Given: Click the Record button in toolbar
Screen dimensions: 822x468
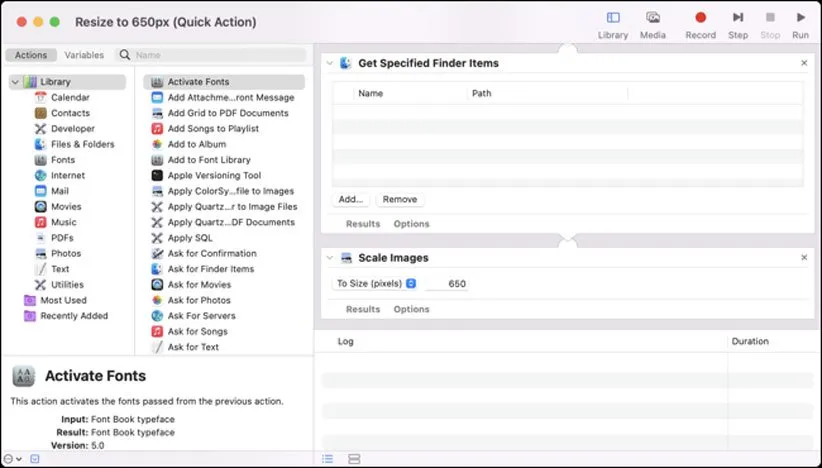Looking at the screenshot, I should [700, 18].
